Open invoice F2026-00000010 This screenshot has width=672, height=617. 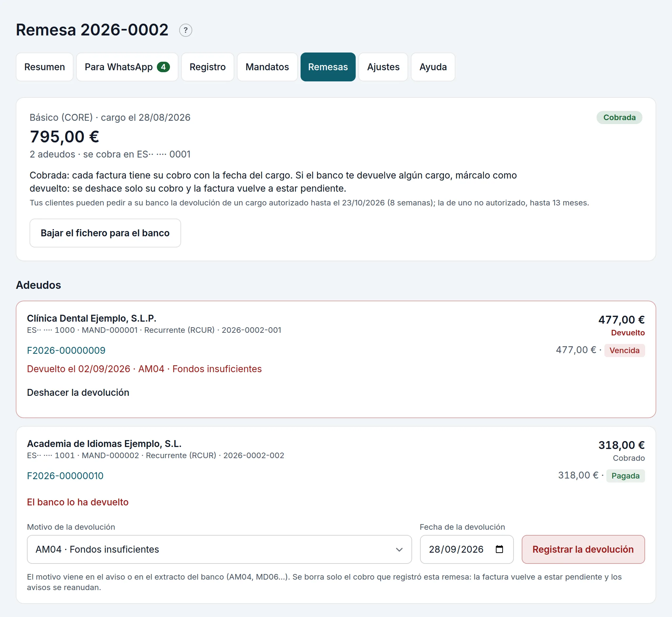65,476
